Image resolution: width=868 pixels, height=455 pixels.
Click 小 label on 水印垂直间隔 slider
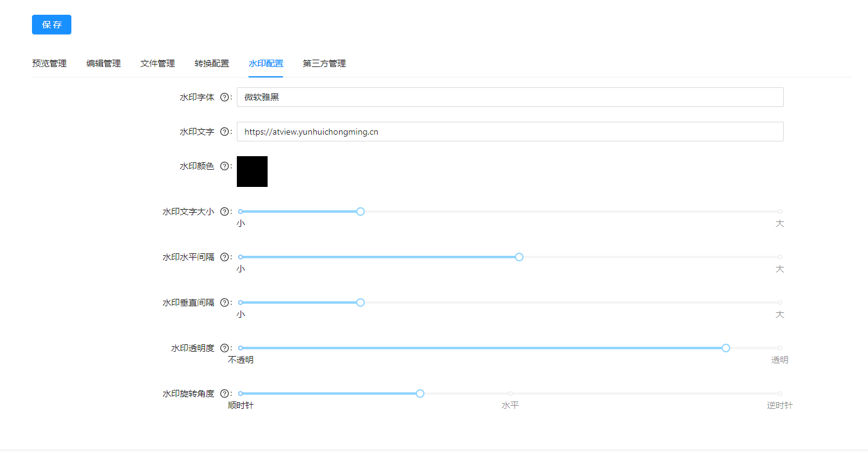pos(241,314)
